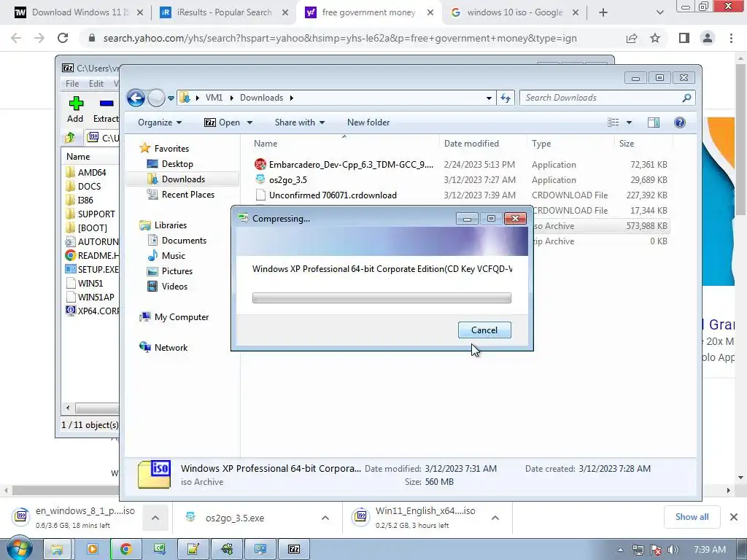Cancel the compressing operation

pos(484,330)
